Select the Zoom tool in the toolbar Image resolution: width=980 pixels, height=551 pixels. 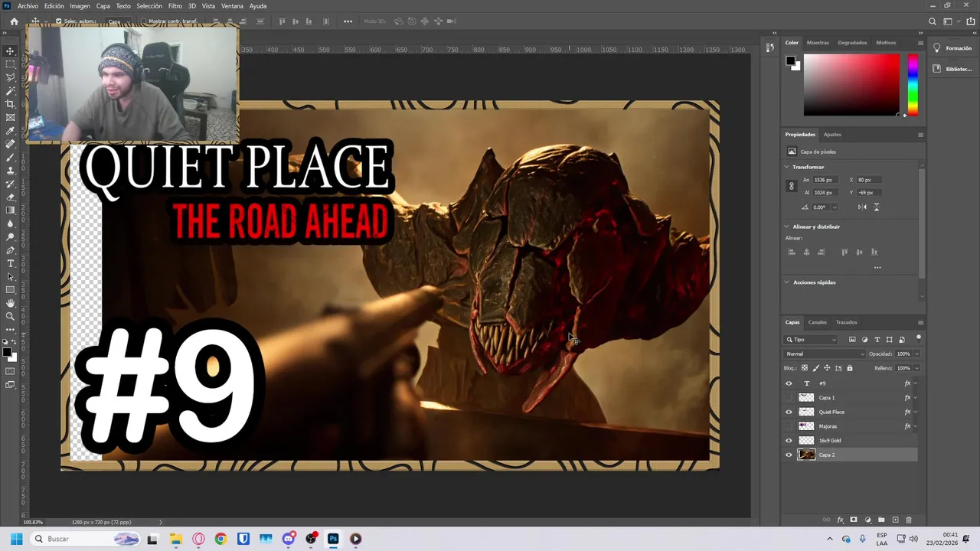pos(10,316)
